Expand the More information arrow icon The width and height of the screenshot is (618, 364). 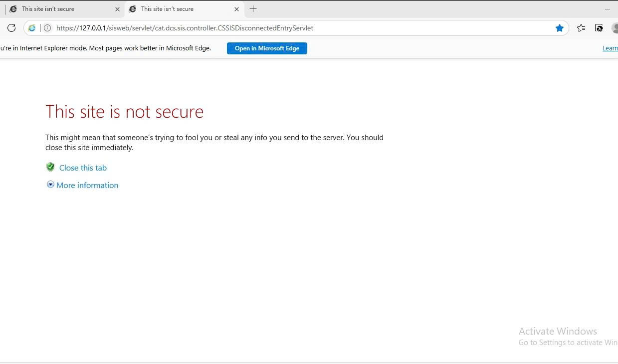click(x=50, y=184)
